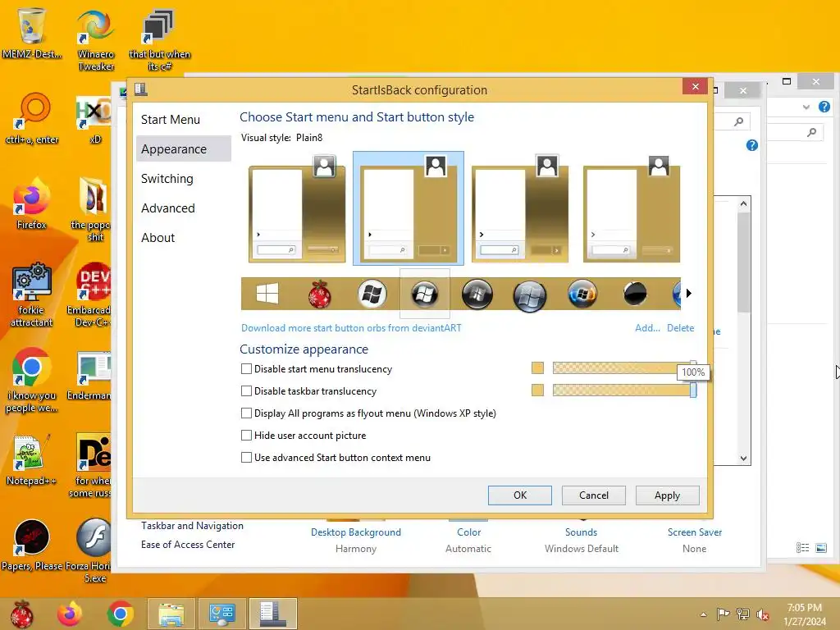The image size is (840, 630).
Task: Choose the third start menu style thumbnail
Action: click(519, 209)
